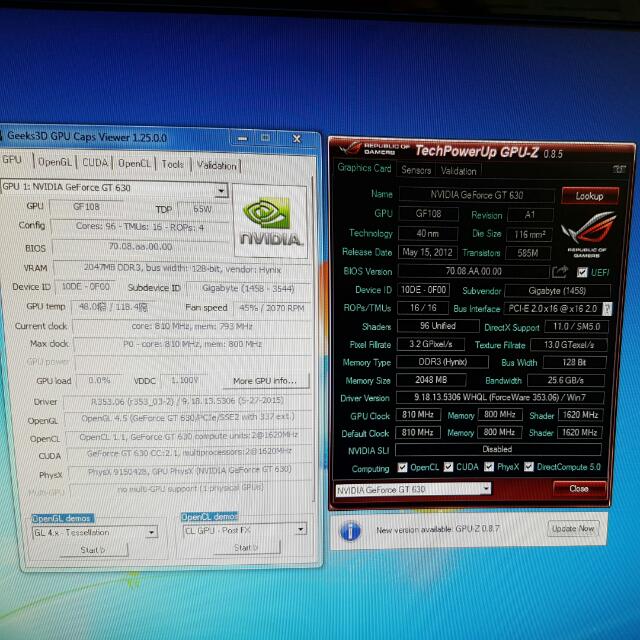This screenshot has height=640, width=640.
Task: Click the NVIDIA SLI Disabled field
Action: 498,449
